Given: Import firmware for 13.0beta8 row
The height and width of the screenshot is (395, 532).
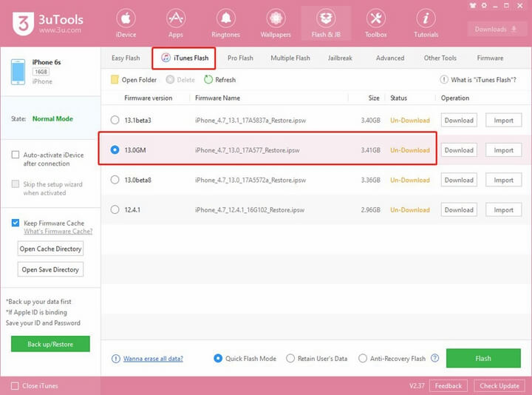Looking at the screenshot, I should pyautogui.click(x=503, y=180).
